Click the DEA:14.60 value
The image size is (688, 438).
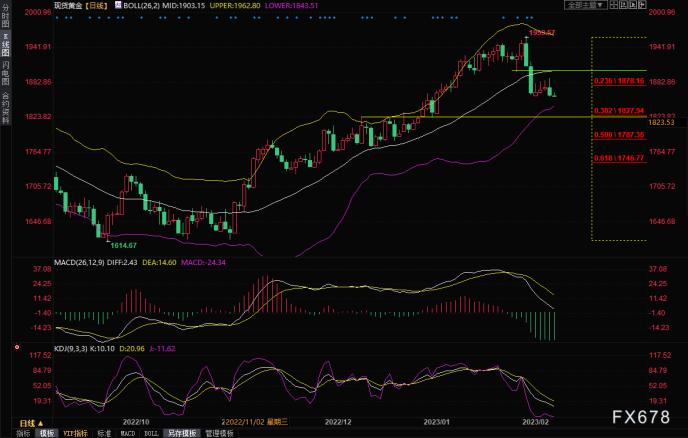pyautogui.click(x=159, y=262)
